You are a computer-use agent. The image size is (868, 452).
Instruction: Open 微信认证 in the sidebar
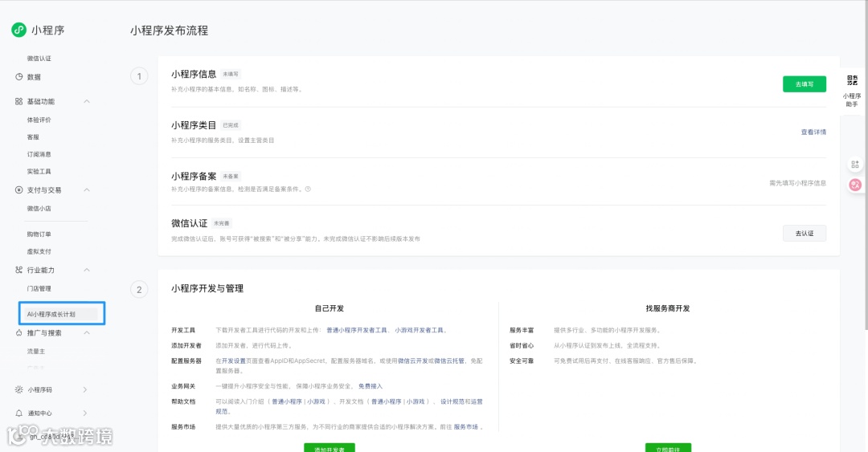coord(39,58)
